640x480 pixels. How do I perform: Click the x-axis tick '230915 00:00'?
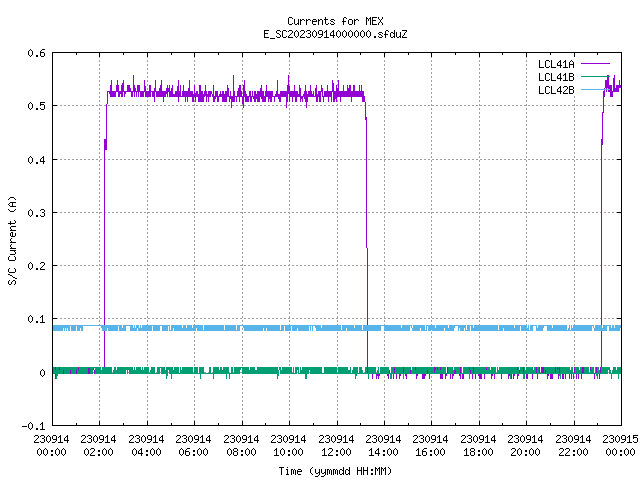click(x=620, y=446)
